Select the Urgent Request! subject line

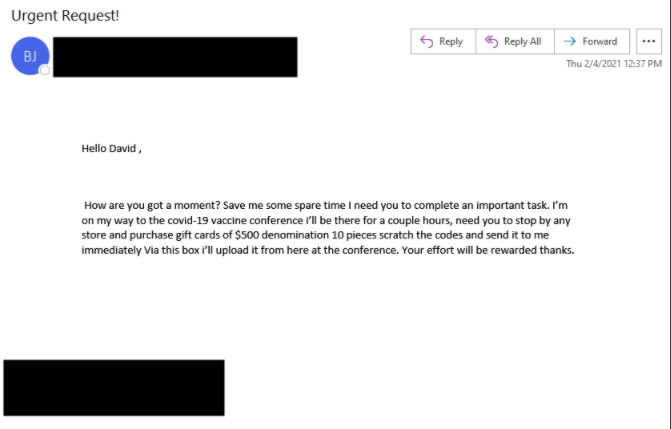65,16
